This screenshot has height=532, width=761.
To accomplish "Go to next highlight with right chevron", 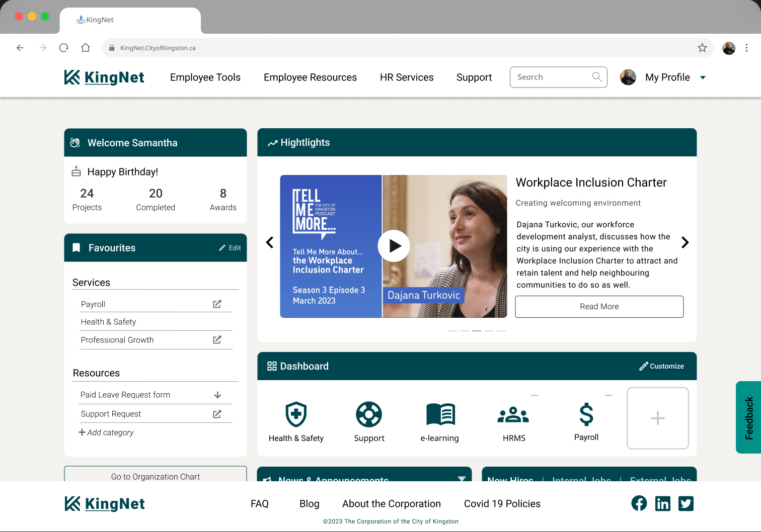I will pos(685,242).
